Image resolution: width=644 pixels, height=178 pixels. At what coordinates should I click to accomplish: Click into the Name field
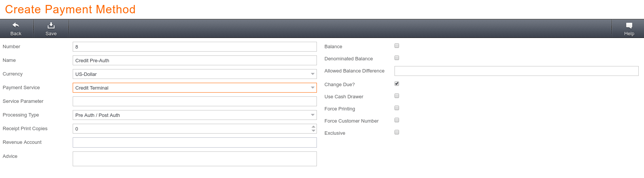[x=195, y=60]
